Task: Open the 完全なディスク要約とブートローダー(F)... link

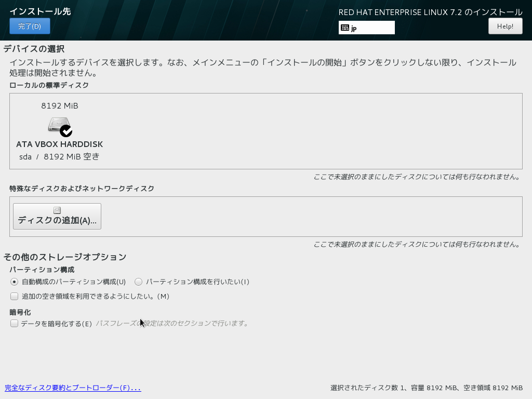Action: (73, 388)
